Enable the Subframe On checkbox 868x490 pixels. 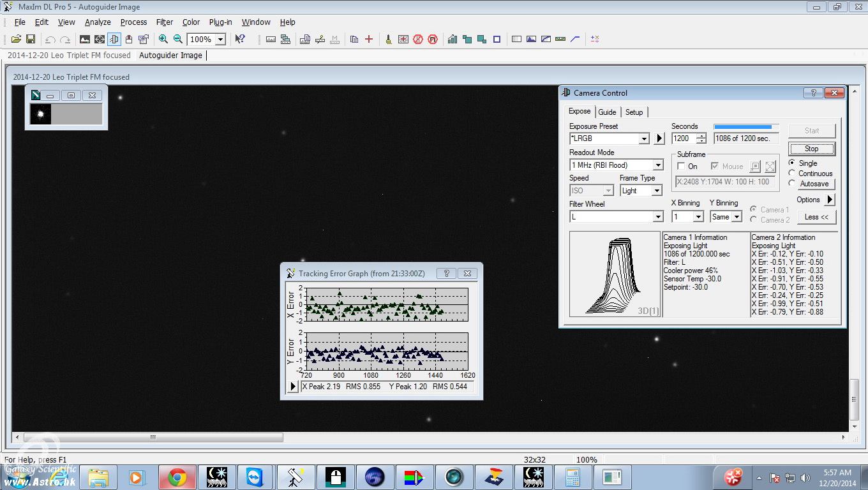click(x=682, y=167)
